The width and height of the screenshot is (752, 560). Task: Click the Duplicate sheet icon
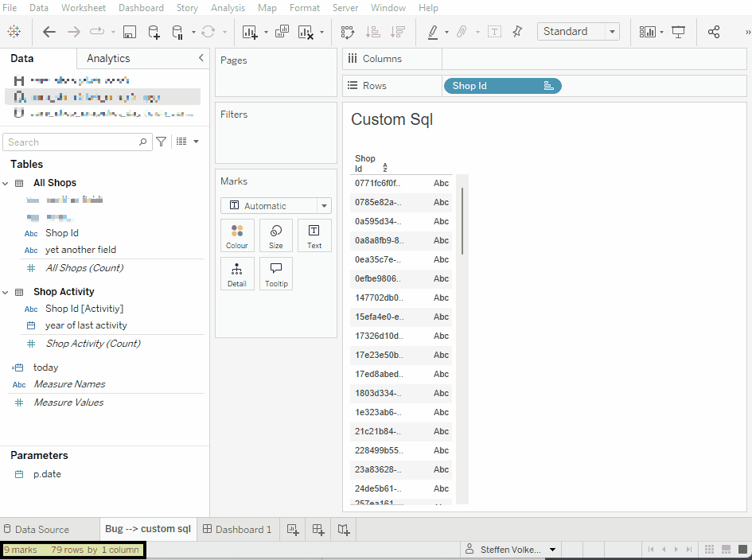(282, 32)
